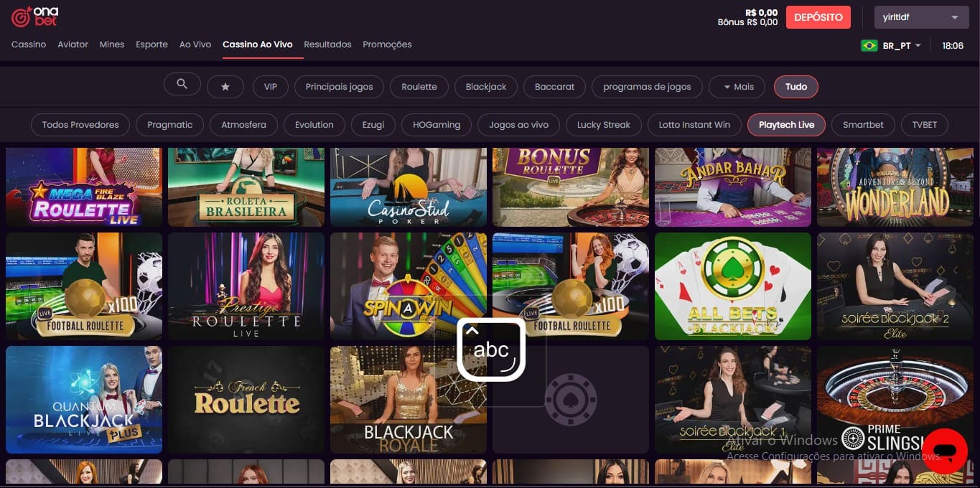Open the Spin A Win game

(x=409, y=286)
